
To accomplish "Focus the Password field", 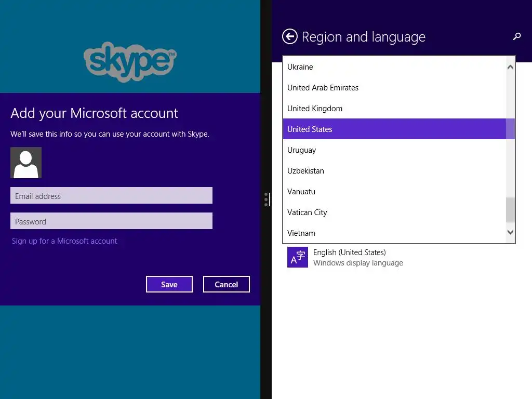I will click(x=111, y=221).
